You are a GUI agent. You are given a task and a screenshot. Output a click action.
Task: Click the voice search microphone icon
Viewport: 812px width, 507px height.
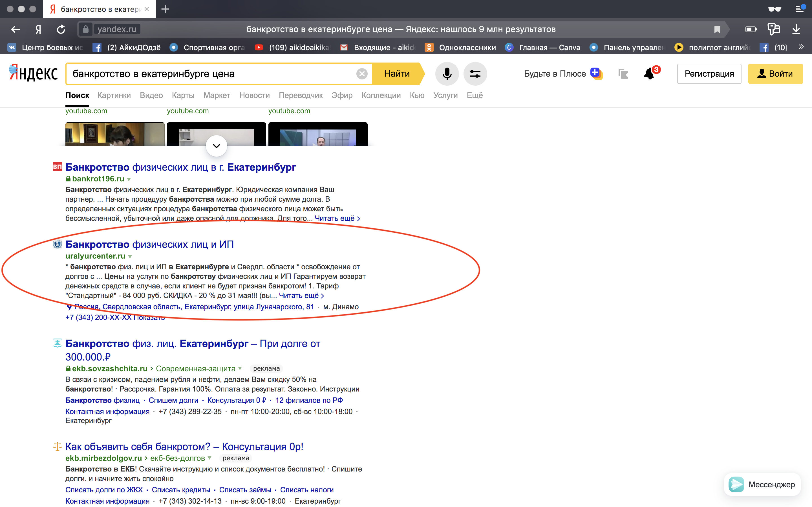pos(447,74)
